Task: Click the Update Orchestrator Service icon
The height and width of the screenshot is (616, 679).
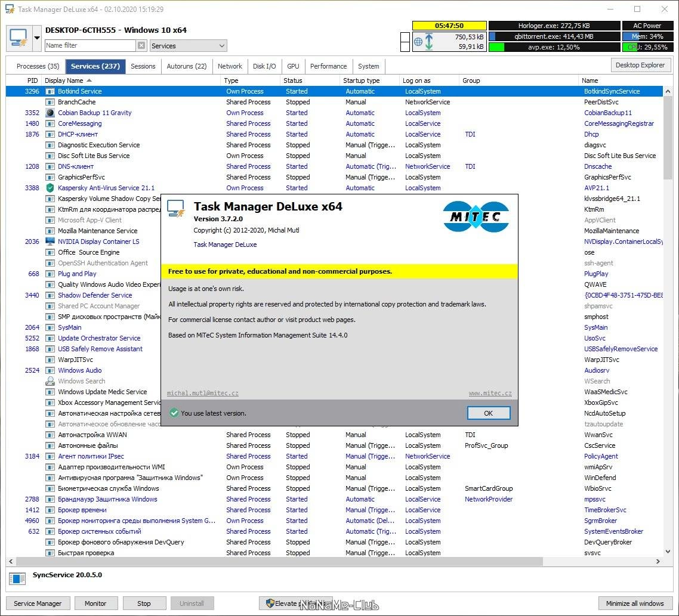Action: click(x=50, y=338)
